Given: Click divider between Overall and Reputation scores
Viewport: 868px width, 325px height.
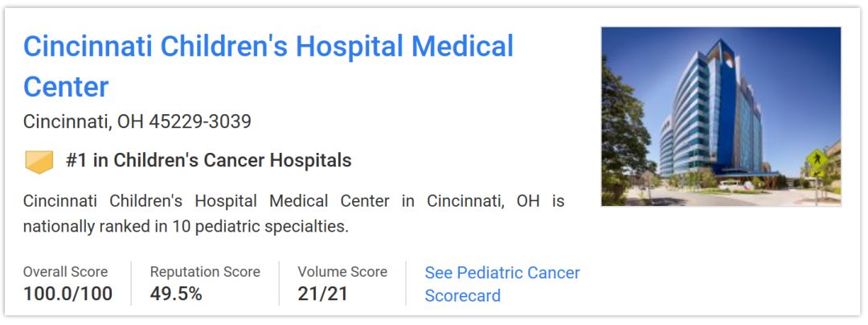Looking at the screenshot, I should click(x=131, y=283).
